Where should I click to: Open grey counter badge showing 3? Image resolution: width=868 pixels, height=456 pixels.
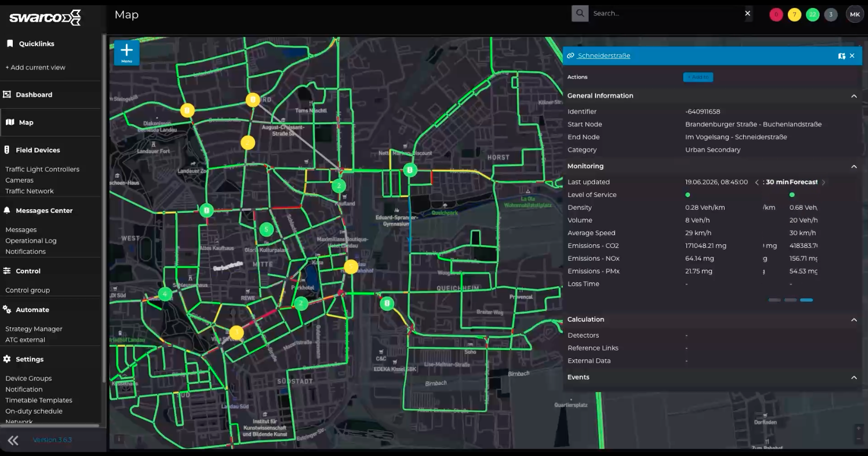point(831,14)
